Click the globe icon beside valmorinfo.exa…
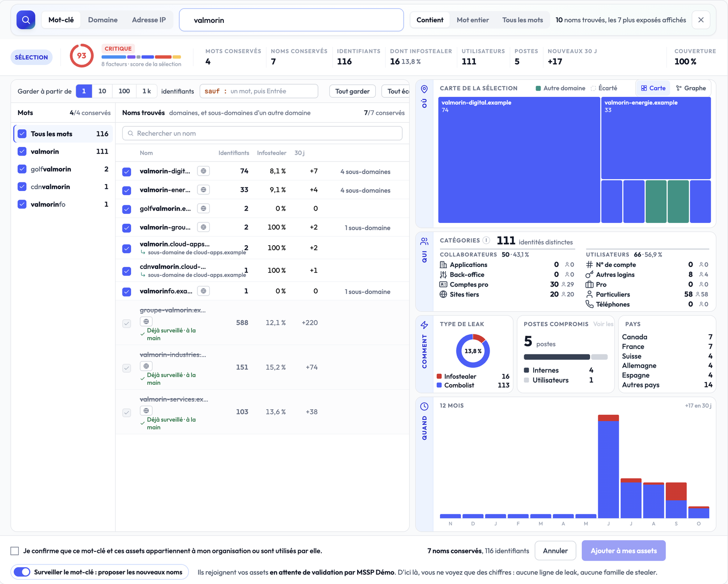Image resolution: width=728 pixels, height=584 pixels. coord(203,291)
